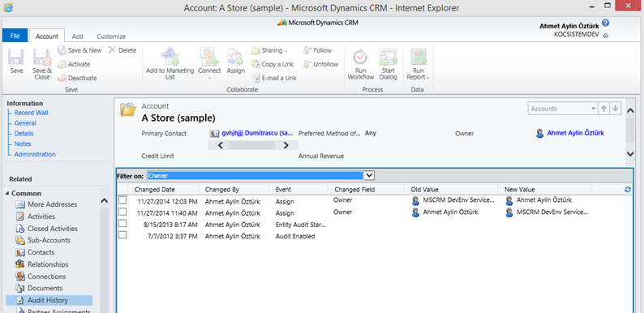Open the help question mark icon
The image size is (644, 313).
tap(605, 24)
